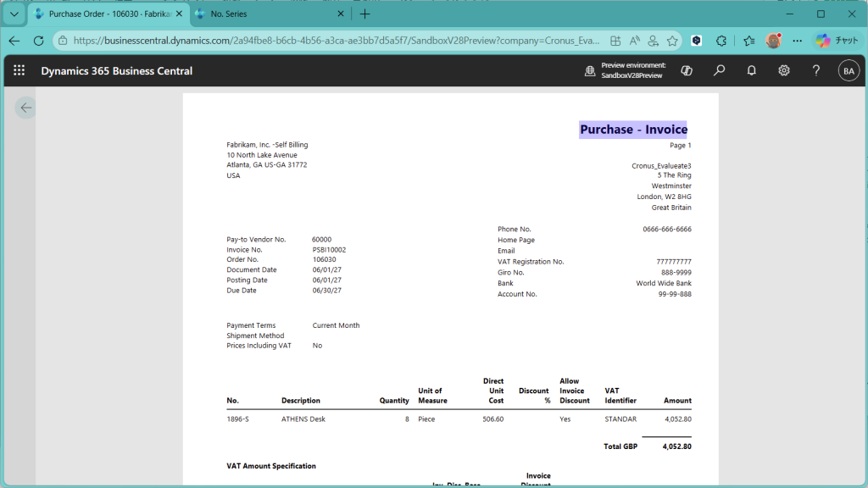Close the No. Series tab
The height and width of the screenshot is (488, 868).
point(340,14)
